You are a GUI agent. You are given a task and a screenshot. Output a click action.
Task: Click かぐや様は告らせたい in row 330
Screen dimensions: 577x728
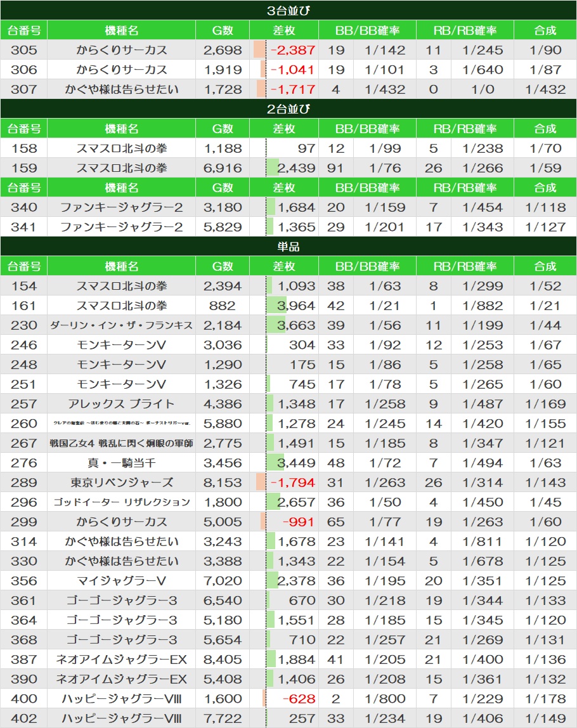[x=122, y=561]
